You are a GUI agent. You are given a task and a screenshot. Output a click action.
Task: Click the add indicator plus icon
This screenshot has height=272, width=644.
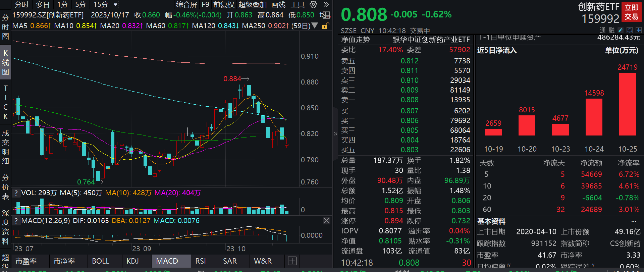click(x=292, y=261)
